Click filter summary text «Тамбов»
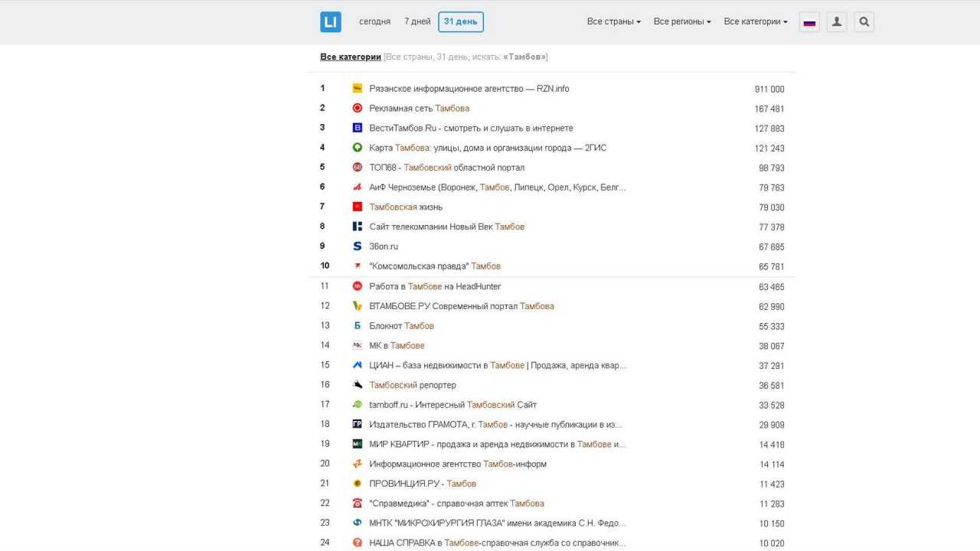The height and width of the screenshot is (551, 980). tap(524, 57)
